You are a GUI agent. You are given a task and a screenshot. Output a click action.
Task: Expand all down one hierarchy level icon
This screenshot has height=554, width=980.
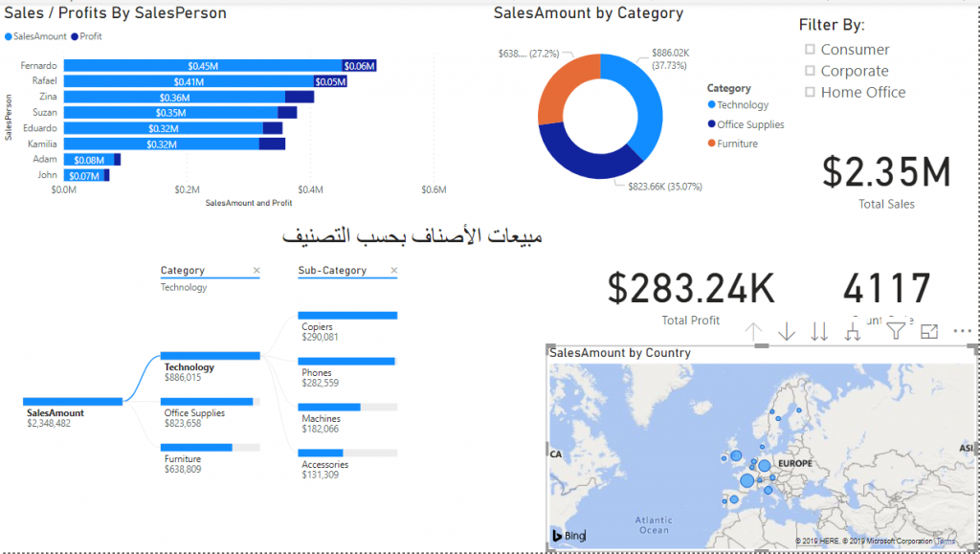coord(853,331)
